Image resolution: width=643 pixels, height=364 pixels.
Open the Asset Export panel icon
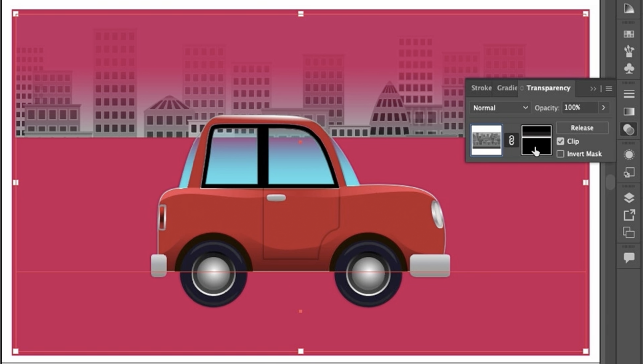pyautogui.click(x=628, y=215)
